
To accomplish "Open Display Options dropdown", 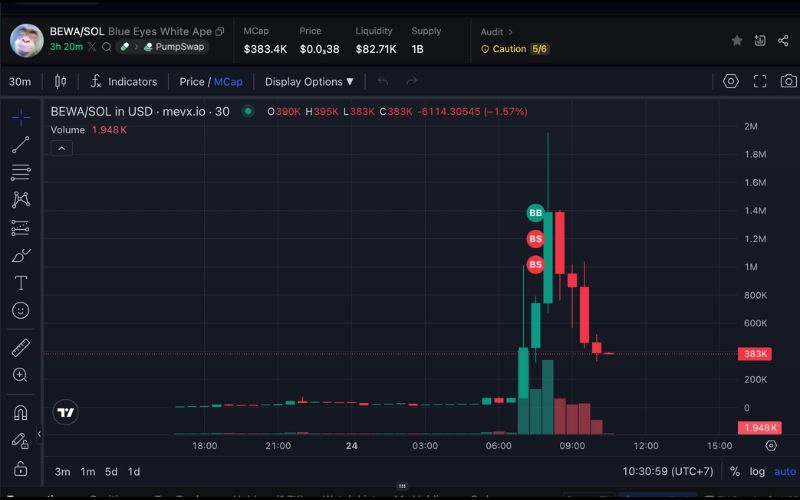I will coord(309,82).
